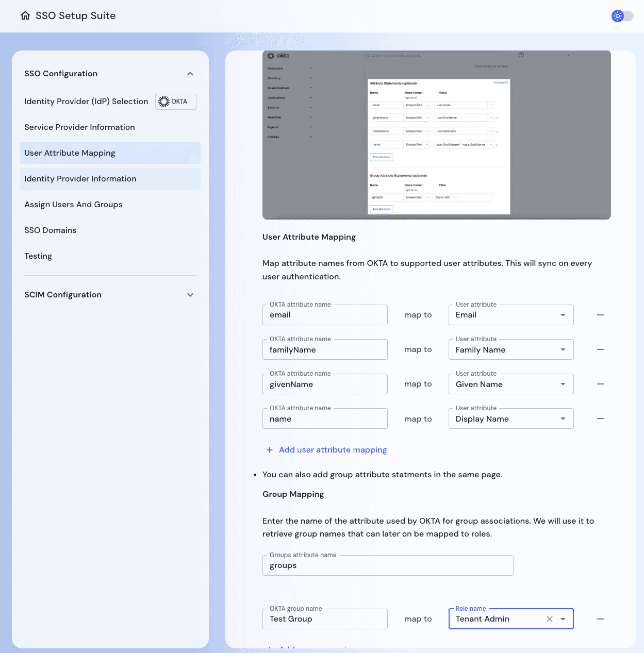Viewport: 644px width, 653px height.
Task: Go to Service Provider Information
Action: coord(79,127)
